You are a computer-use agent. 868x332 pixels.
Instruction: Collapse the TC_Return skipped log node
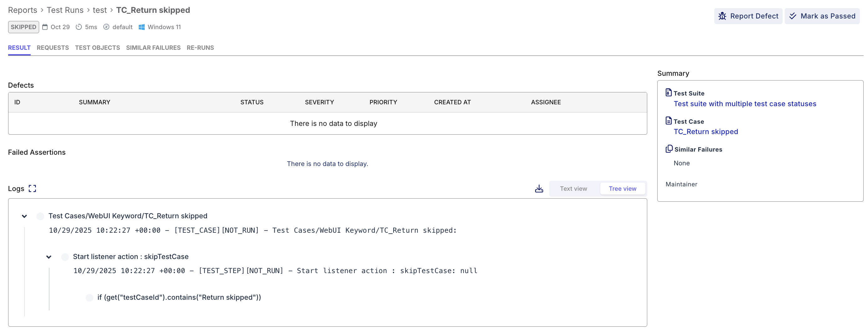(24, 216)
